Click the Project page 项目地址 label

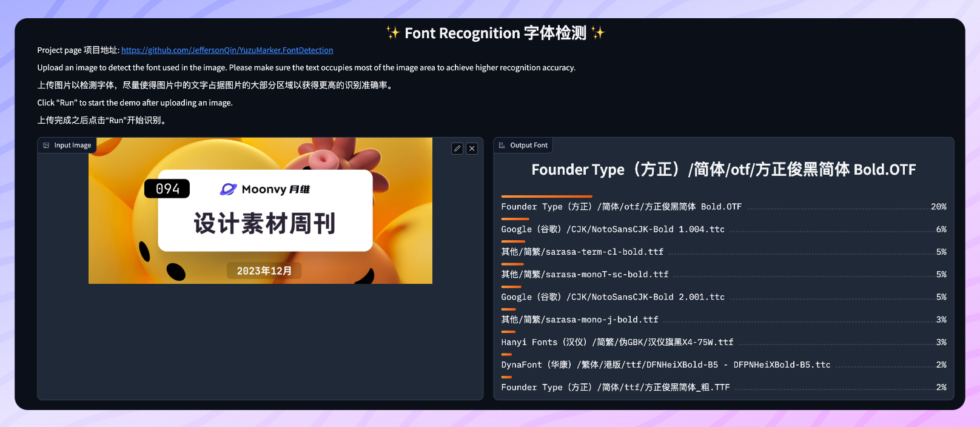(x=78, y=50)
